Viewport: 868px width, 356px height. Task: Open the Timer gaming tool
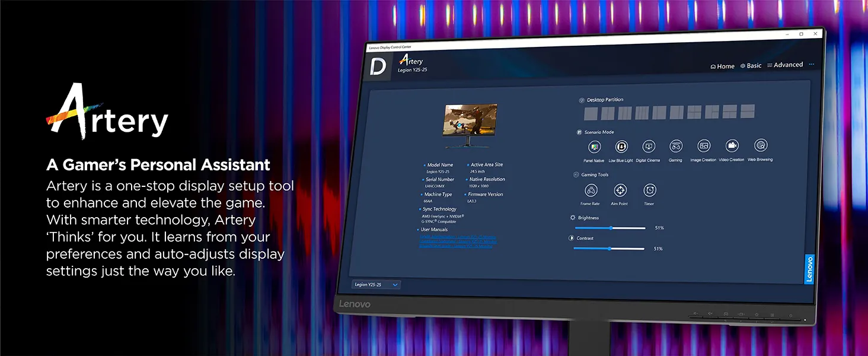[649, 190]
